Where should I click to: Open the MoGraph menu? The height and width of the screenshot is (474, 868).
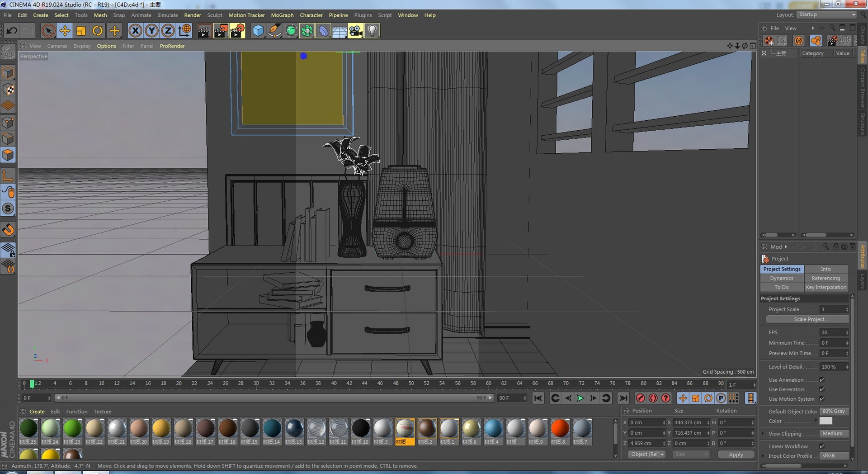pos(282,15)
